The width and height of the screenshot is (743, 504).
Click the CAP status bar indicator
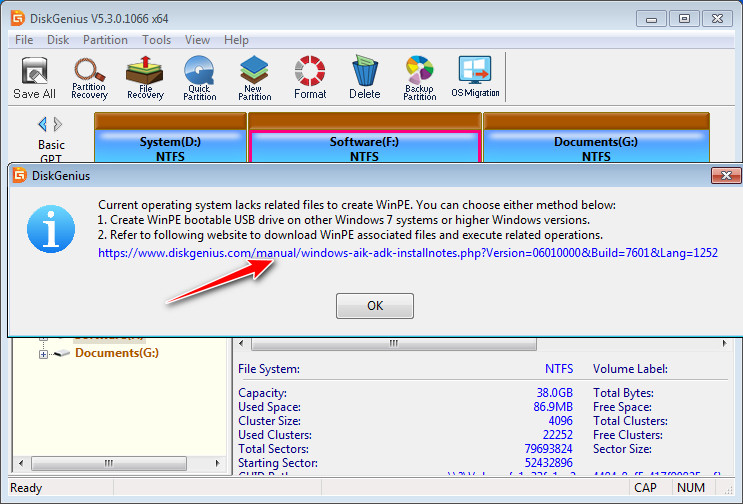645,488
